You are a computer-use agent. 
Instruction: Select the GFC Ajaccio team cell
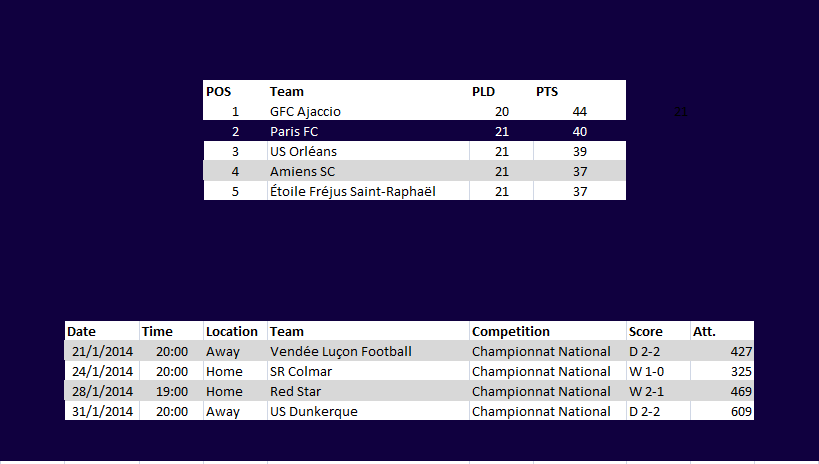[x=368, y=111]
